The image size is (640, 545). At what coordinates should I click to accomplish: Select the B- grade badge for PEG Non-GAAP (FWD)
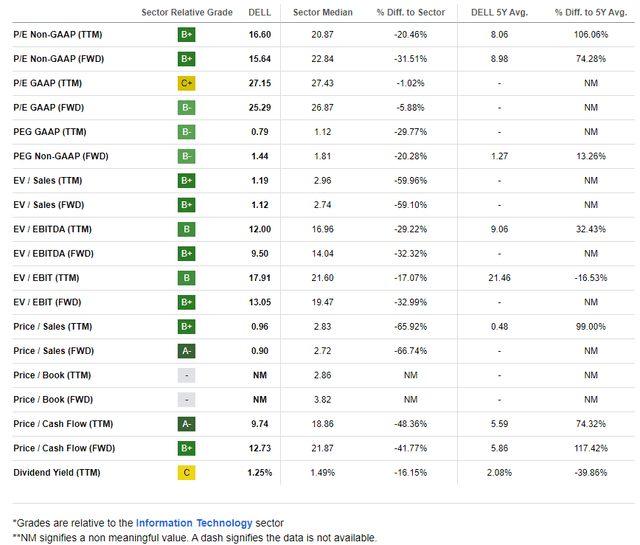point(187,156)
